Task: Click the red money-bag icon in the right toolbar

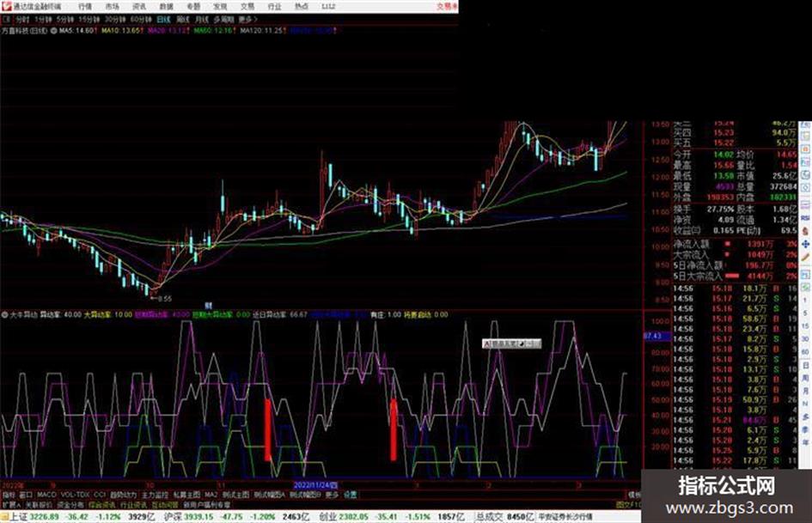Action: [x=806, y=231]
